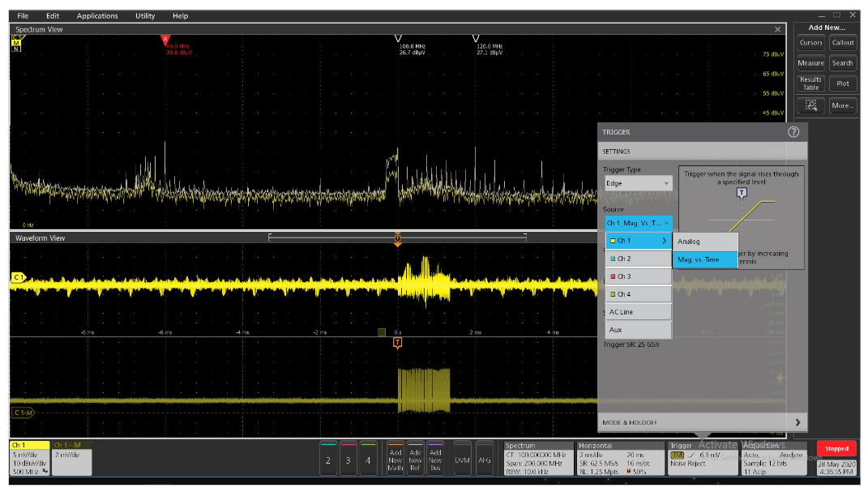Enable channel 4 button
The image size is (868, 492).
point(368,460)
